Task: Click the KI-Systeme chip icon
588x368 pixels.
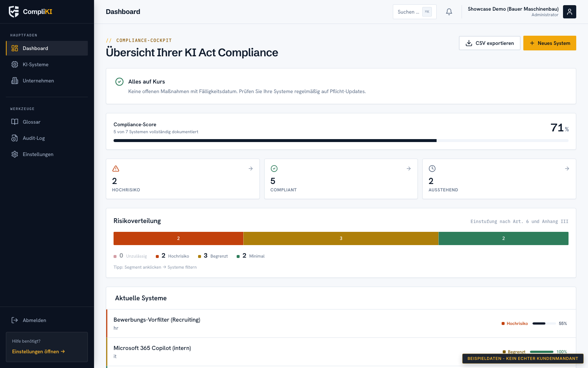Action: coord(15,64)
